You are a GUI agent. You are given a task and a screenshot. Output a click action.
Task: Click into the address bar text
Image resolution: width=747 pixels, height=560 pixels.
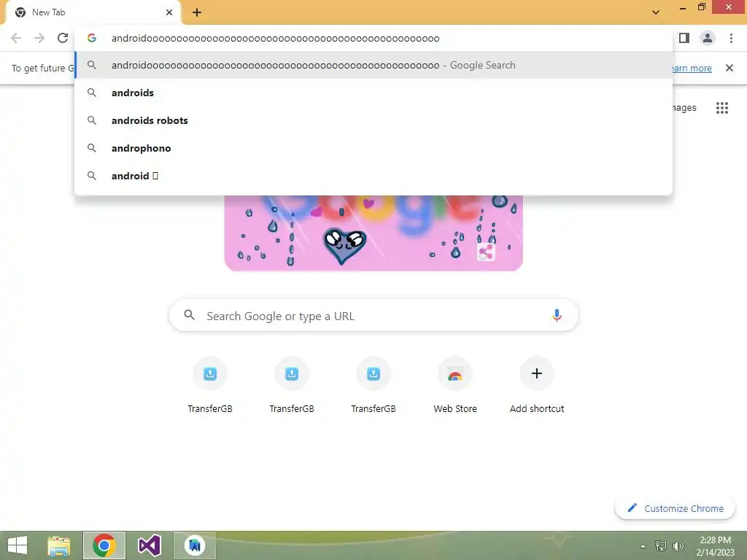275,39
